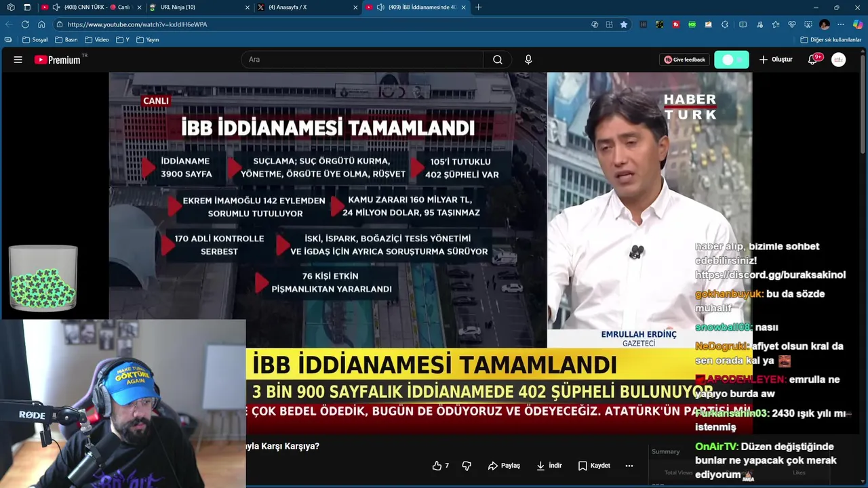
Task: Add page to favorites star icon
Action: point(624,24)
